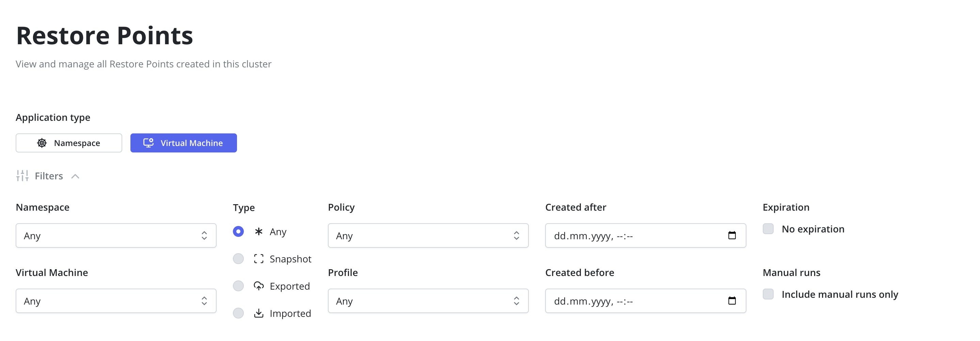Viewport: 980px width, 341px height.
Task: Switch to Namespace application type
Action: pos(69,143)
